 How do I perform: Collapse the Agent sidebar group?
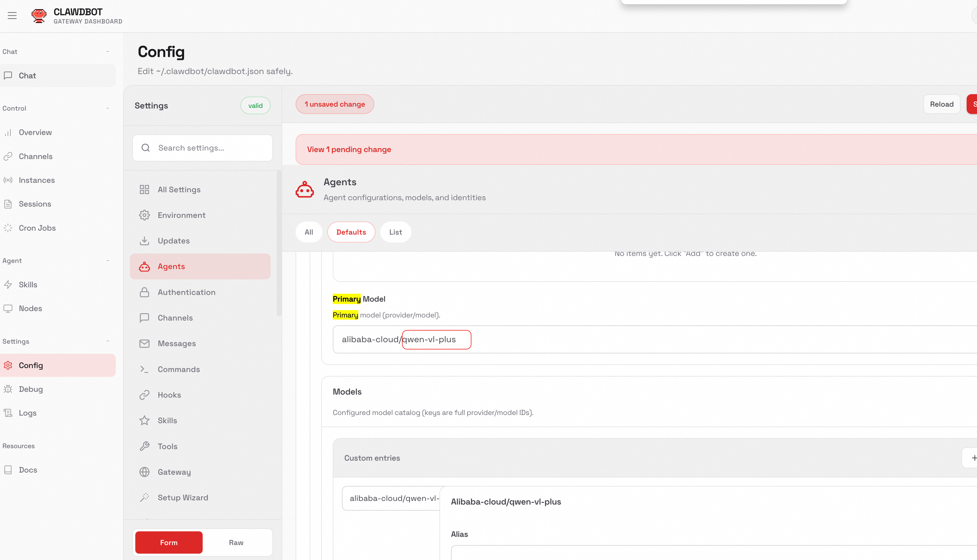[x=108, y=261]
